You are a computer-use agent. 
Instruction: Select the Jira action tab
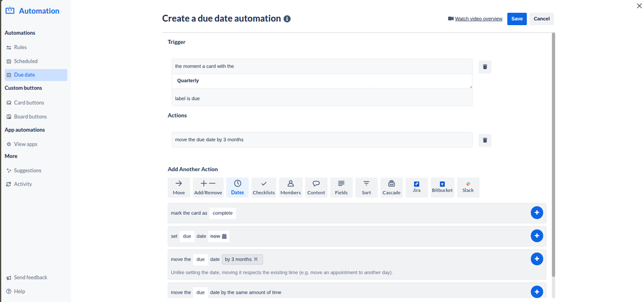tap(416, 187)
